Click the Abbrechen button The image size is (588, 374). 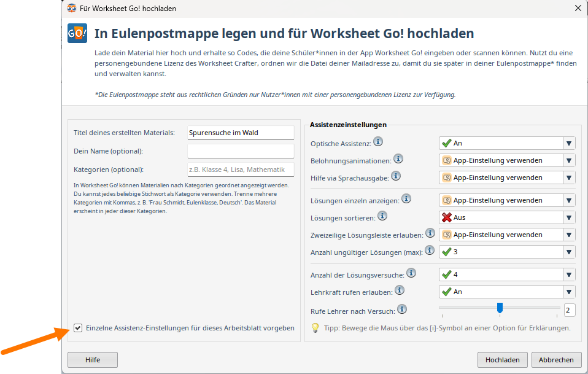[x=557, y=360]
